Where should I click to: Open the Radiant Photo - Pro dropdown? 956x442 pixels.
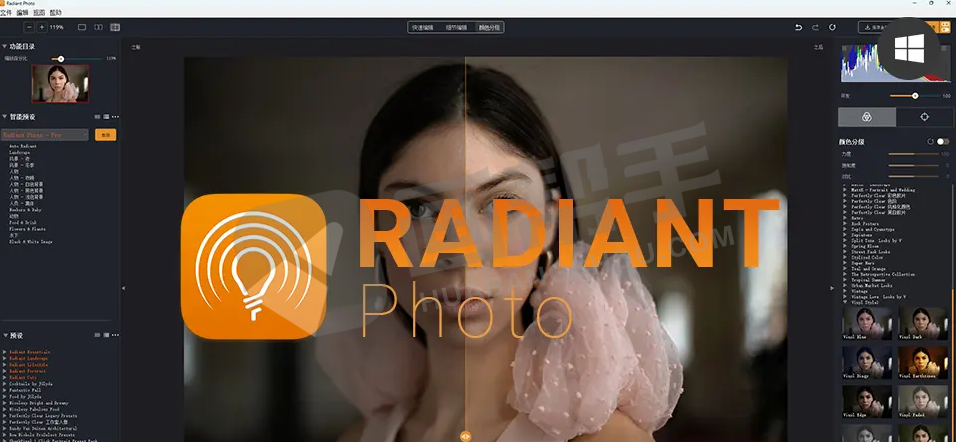click(45, 135)
